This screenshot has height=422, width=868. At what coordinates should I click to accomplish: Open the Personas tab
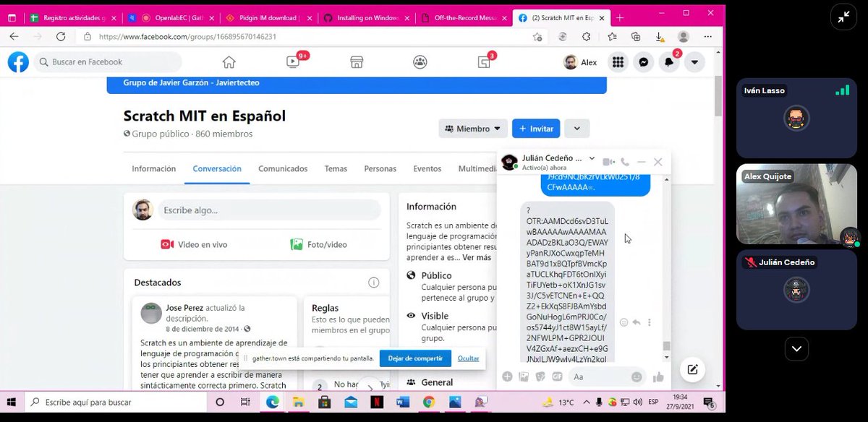coord(380,168)
